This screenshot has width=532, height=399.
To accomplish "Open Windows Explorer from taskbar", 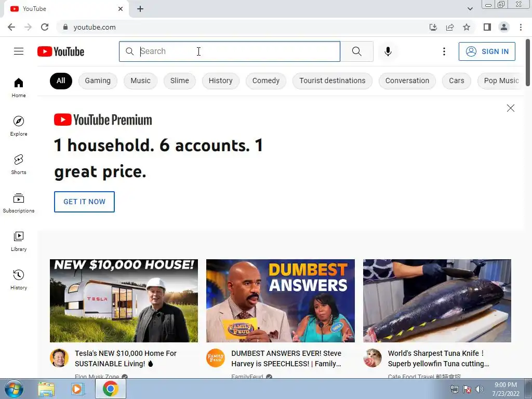I will tap(46, 389).
